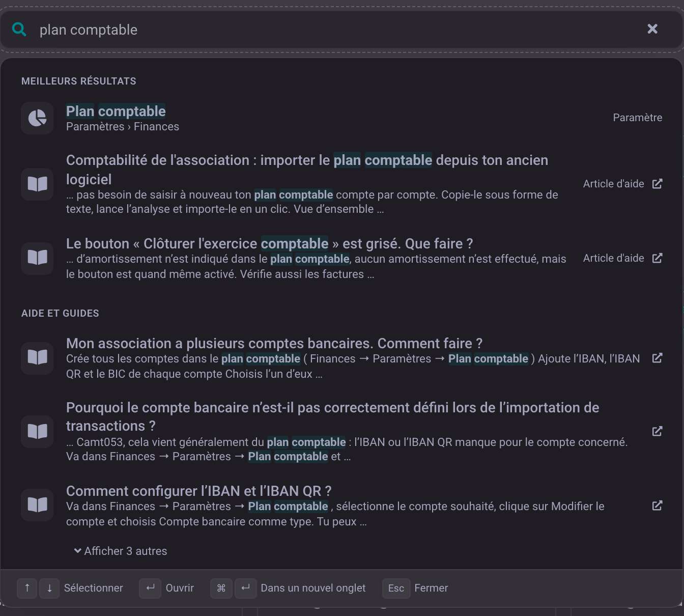Click the Enter key hint beside 'Ouvrir'
684x616 pixels.
point(150,589)
